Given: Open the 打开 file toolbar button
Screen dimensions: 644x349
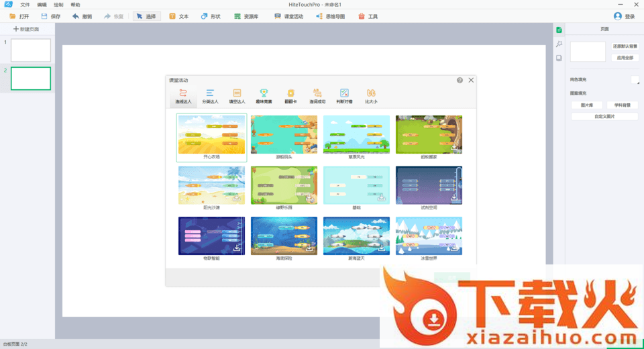Looking at the screenshot, I should click(19, 16).
